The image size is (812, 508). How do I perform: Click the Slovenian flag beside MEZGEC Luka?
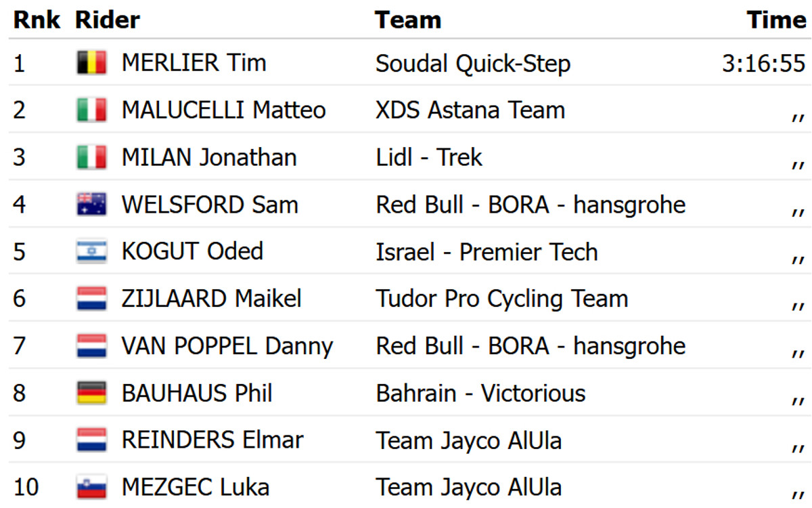tap(91, 488)
